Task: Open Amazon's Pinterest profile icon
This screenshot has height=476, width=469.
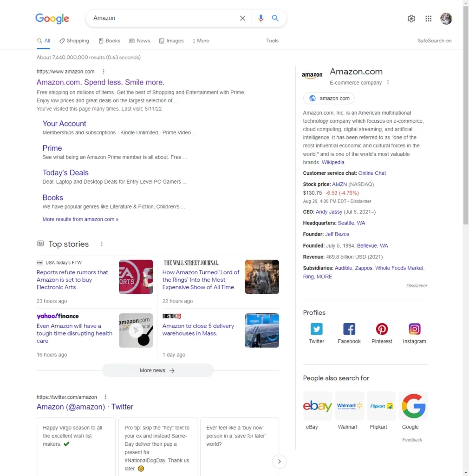Action: click(x=382, y=329)
